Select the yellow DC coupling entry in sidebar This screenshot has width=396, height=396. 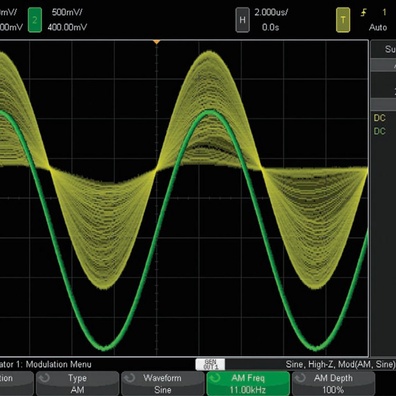379,118
